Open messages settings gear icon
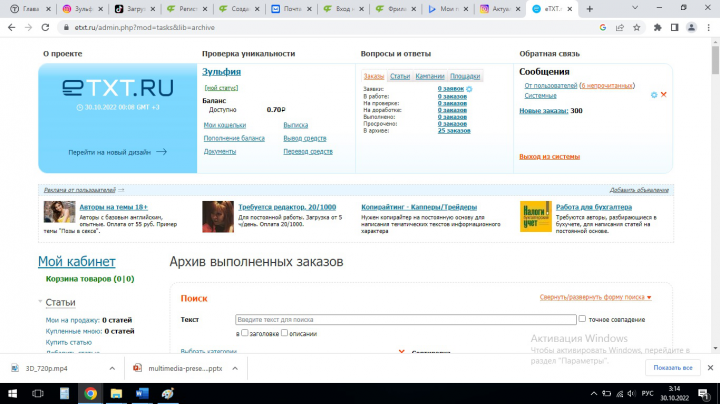The width and height of the screenshot is (720, 404). (654, 95)
